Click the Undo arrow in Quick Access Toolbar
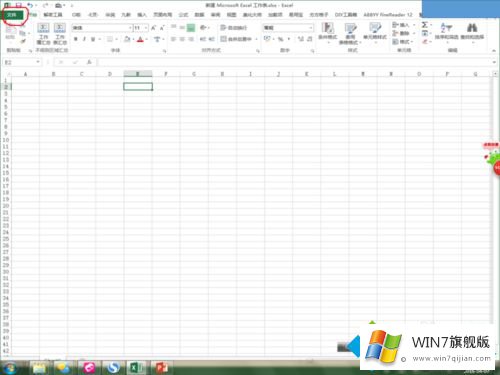 click(30, 5)
